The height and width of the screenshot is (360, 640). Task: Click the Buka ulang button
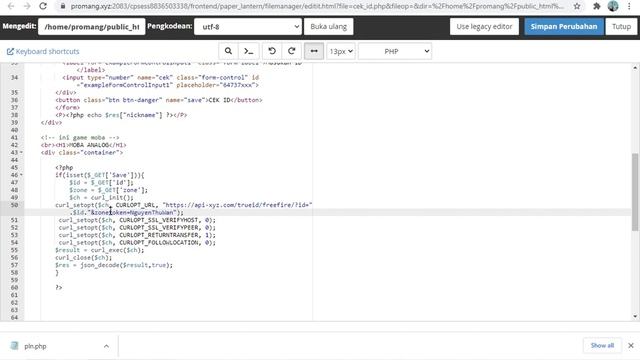click(x=329, y=27)
